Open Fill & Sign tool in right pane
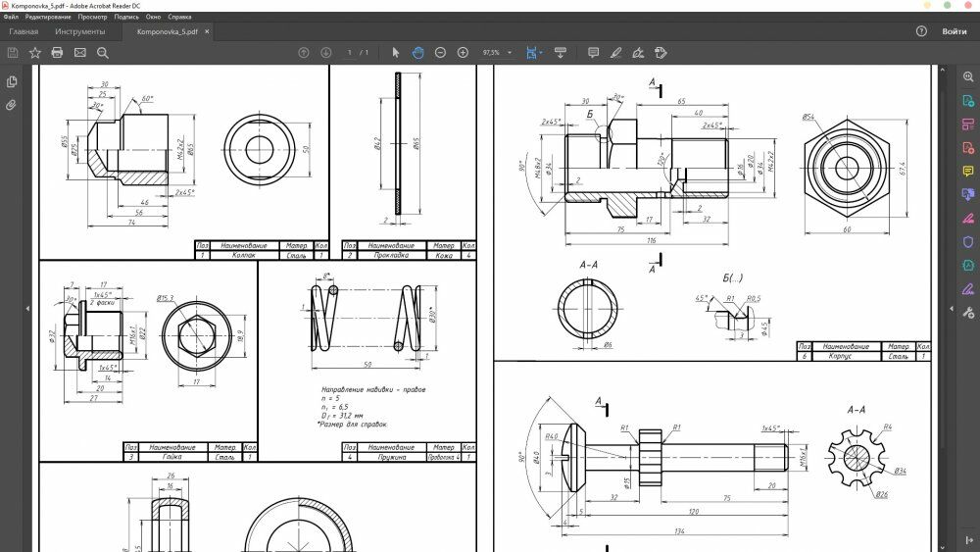The height and width of the screenshot is (552, 980). click(968, 219)
